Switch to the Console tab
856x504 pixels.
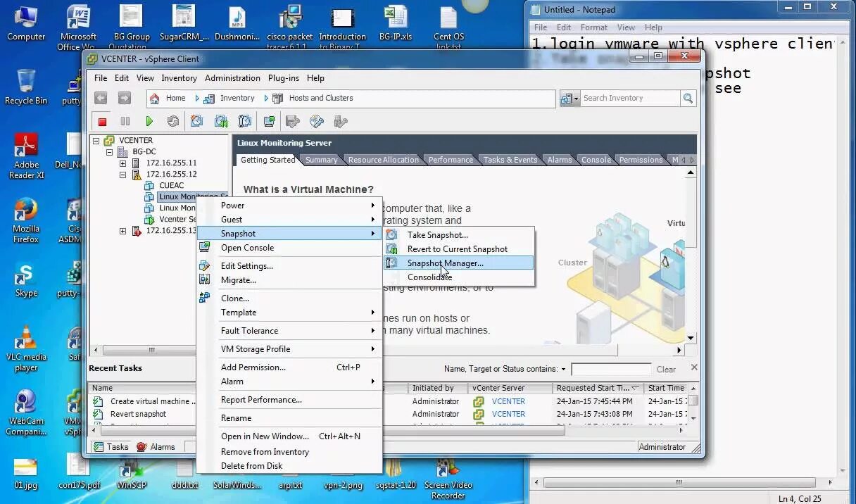point(596,160)
